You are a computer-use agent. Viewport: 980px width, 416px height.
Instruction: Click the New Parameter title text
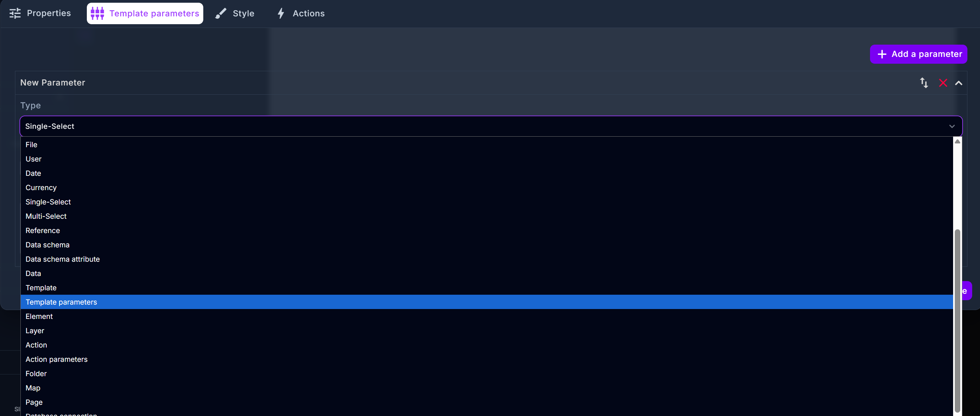pyautogui.click(x=52, y=82)
